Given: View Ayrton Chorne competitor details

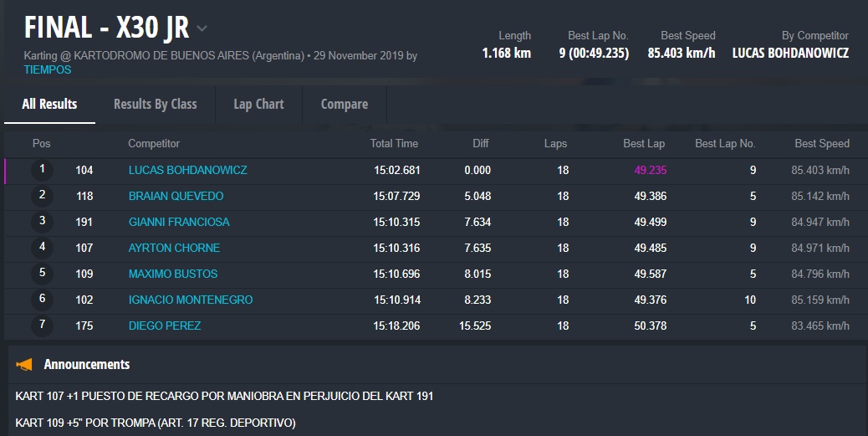Looking at the screenshot, I should [x=174, y=248].
